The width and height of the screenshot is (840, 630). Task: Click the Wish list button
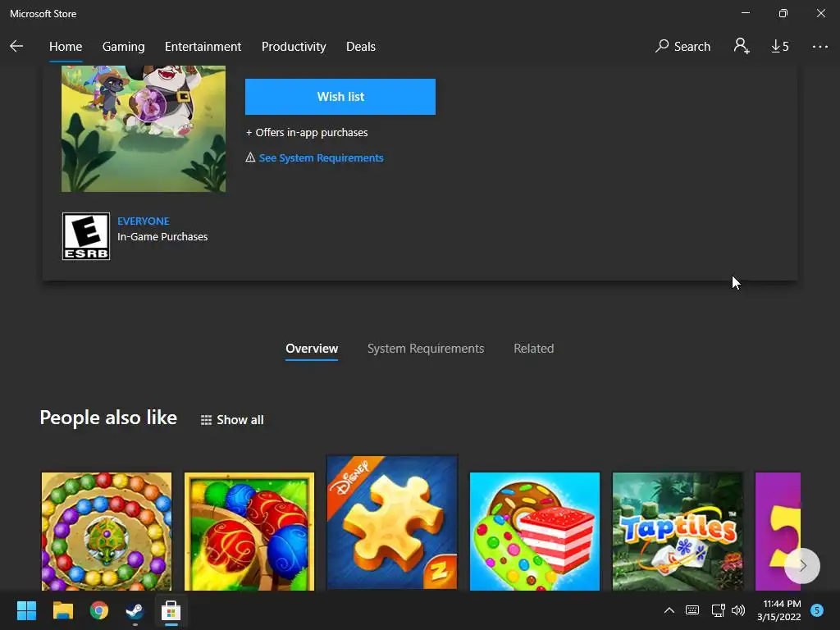click(340, 97)
